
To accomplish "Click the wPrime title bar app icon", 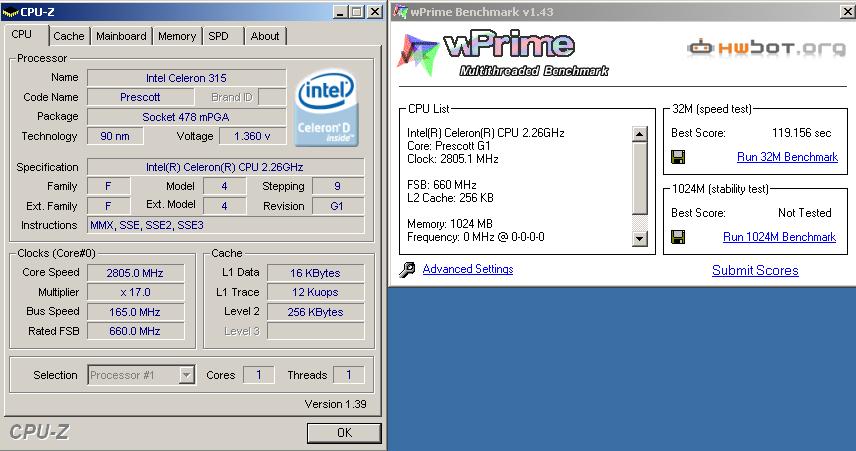I will click(x=401, y=11).
